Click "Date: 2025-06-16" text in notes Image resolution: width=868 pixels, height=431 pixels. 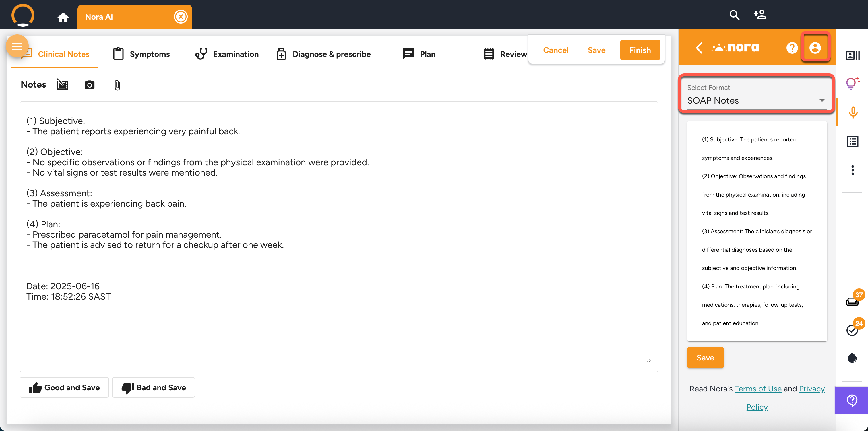coord(63,286)
